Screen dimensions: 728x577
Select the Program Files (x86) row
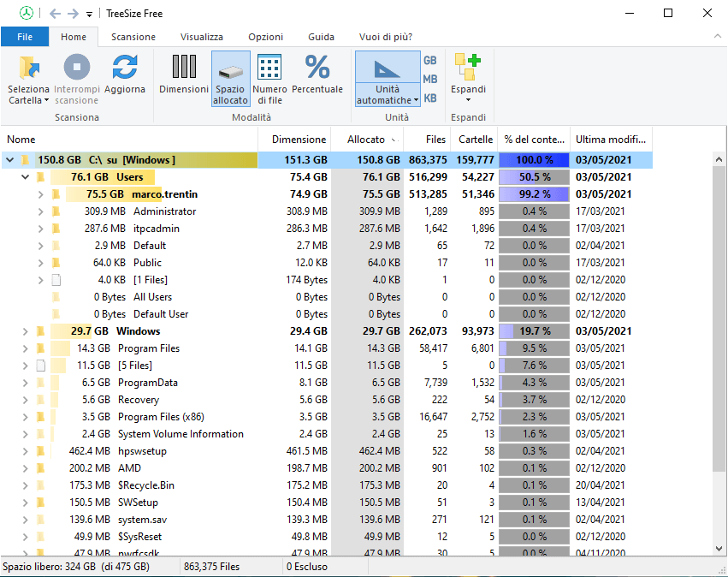327,417
